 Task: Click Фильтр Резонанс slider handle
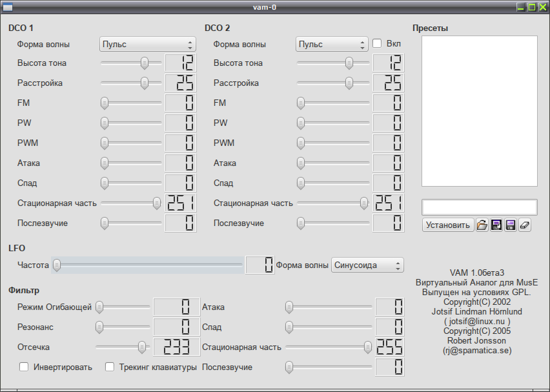(x=99, y=327)
